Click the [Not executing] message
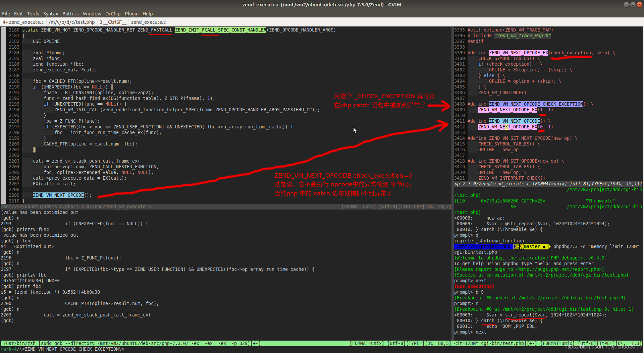Screen dimensions: 644x353 tap(474, 287)
